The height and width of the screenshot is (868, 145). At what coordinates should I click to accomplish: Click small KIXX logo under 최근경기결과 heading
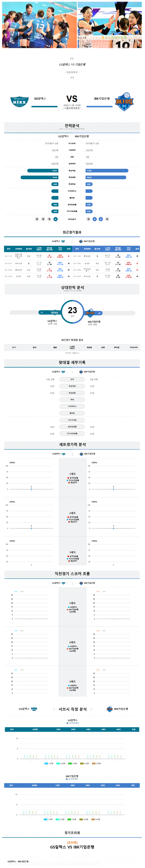[63, 241]
